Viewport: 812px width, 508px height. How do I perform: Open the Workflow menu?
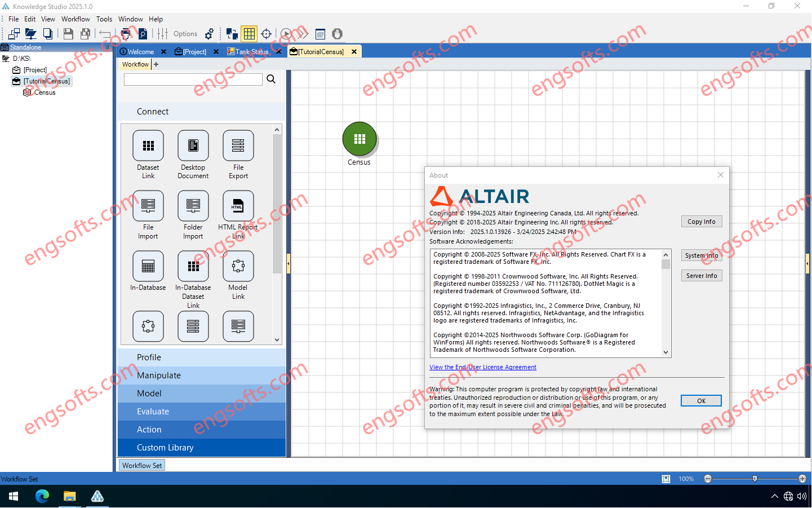(x=76, y=19)
